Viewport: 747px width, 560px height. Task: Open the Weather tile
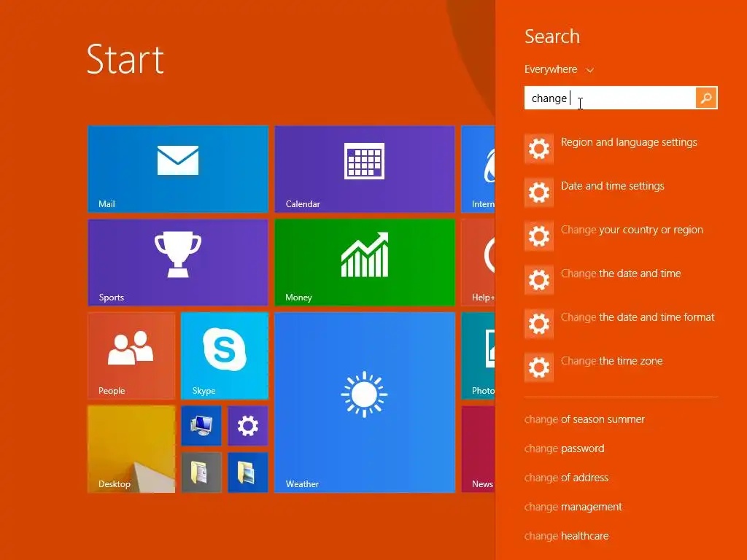365,402
